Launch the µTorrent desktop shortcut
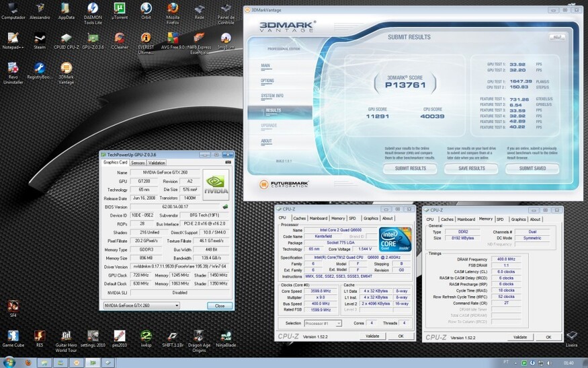588x368 pixels. 119,11
